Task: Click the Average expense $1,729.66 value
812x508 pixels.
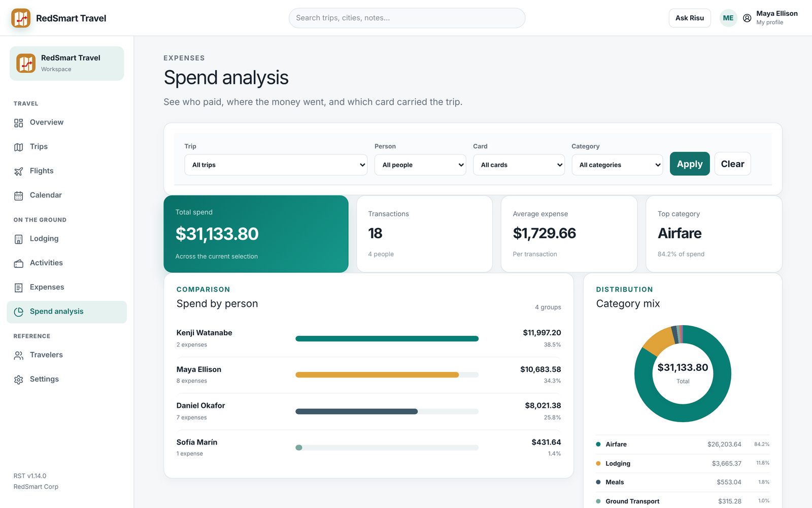Action: (544, 233)
